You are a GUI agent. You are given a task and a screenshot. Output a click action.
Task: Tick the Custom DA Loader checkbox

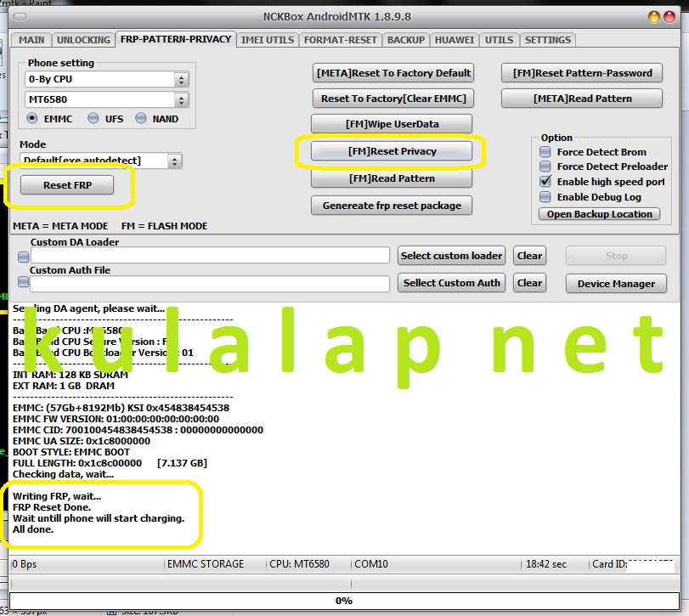pyautogui.click(x=23, y=257)
